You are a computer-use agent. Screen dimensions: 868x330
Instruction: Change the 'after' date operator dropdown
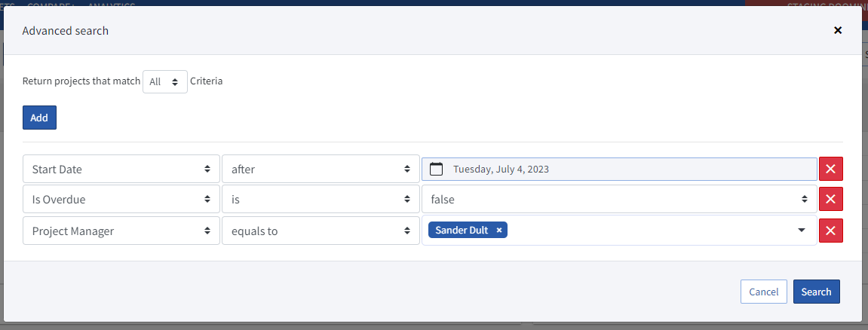coord(320,170)
